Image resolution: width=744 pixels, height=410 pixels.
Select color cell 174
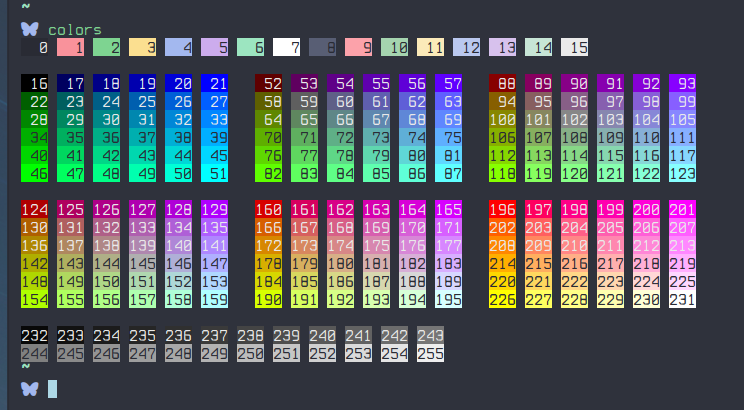pyautogui.click(x=341, y=245)
